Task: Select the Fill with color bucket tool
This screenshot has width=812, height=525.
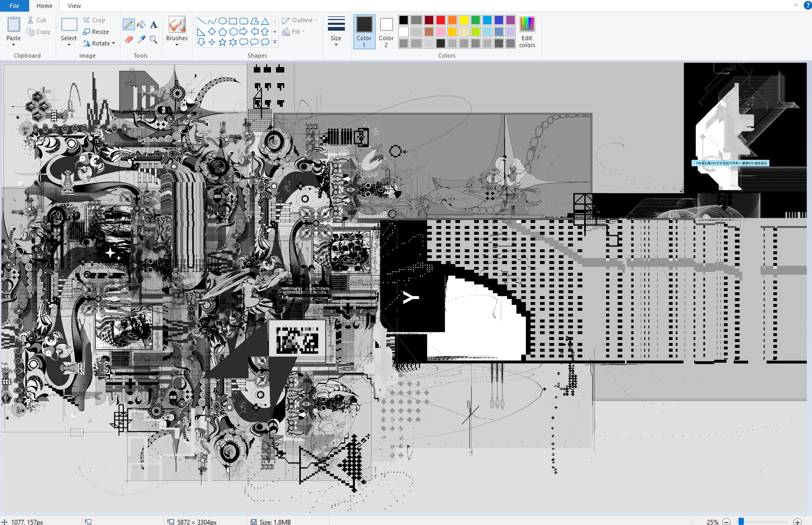Action: pos(141,25)
